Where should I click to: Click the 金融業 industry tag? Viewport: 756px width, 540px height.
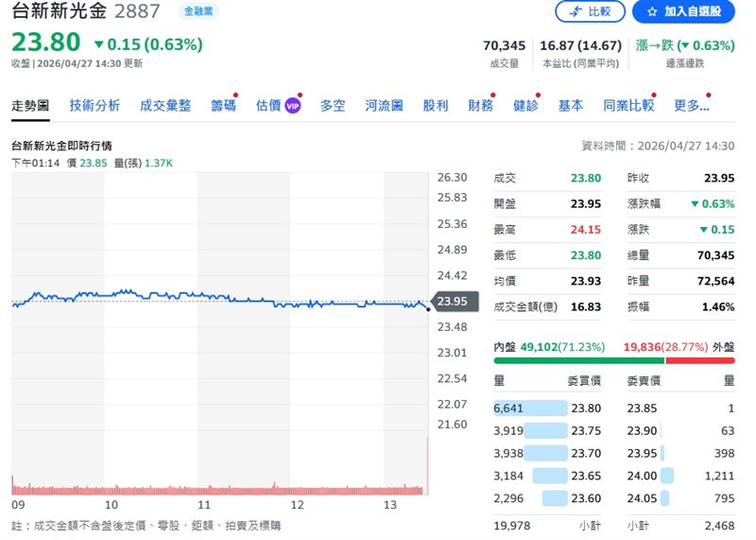(198, 10)
